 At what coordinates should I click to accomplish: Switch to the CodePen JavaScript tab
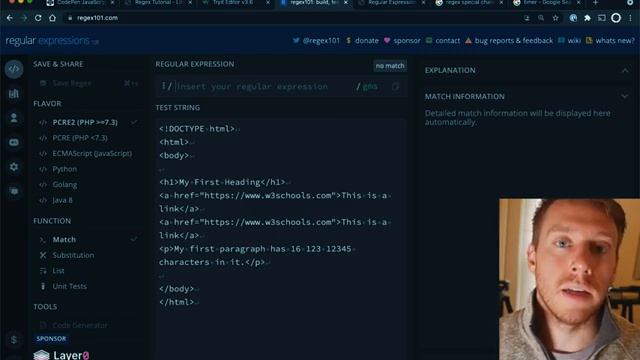tap(80, 3)
